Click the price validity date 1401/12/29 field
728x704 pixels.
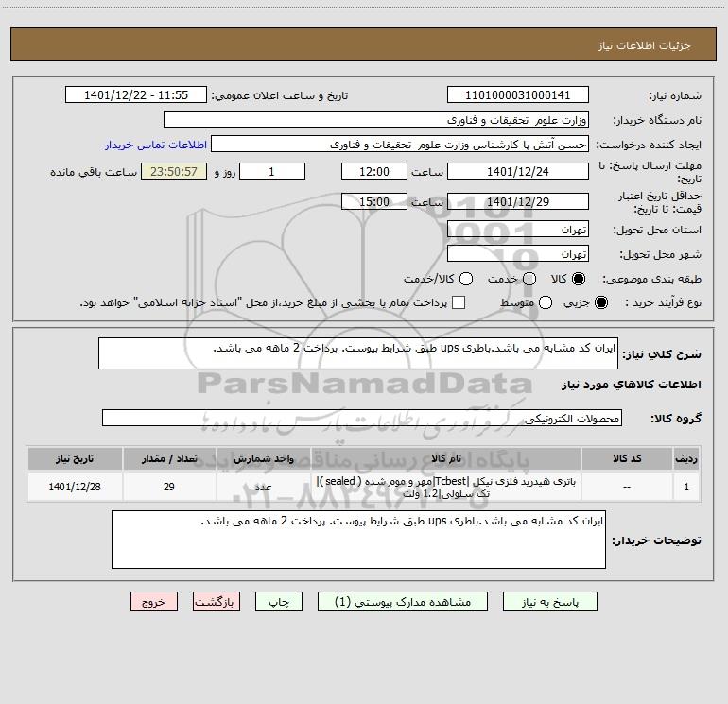(518, 201)
